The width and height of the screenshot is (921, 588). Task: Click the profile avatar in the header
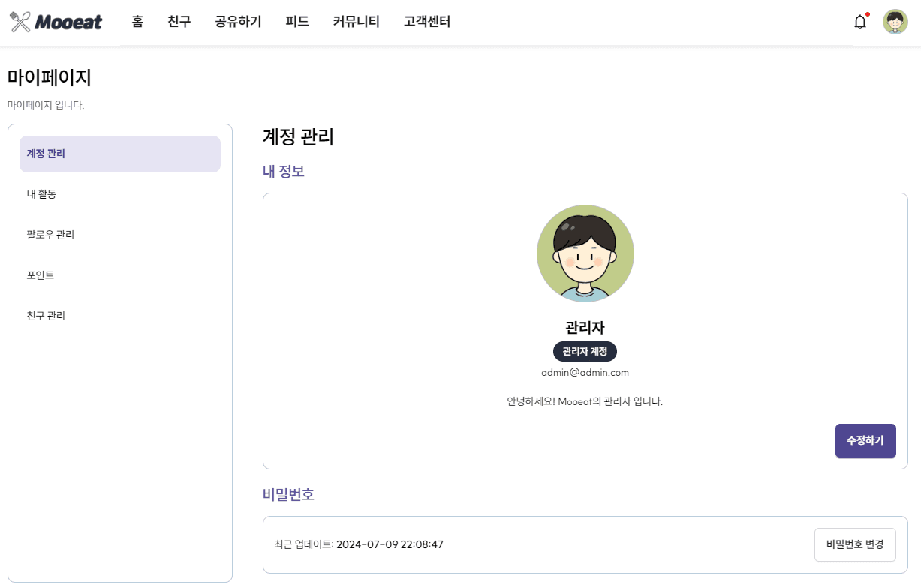coord(893,22)
